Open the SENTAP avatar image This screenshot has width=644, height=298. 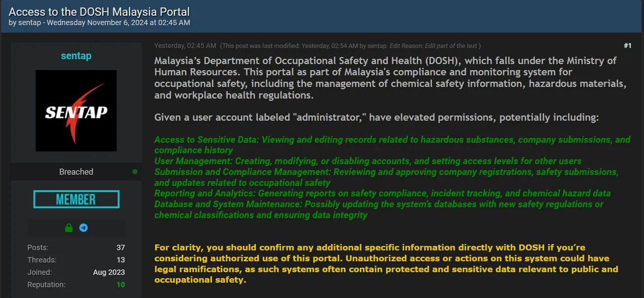(x=76, y=111)
